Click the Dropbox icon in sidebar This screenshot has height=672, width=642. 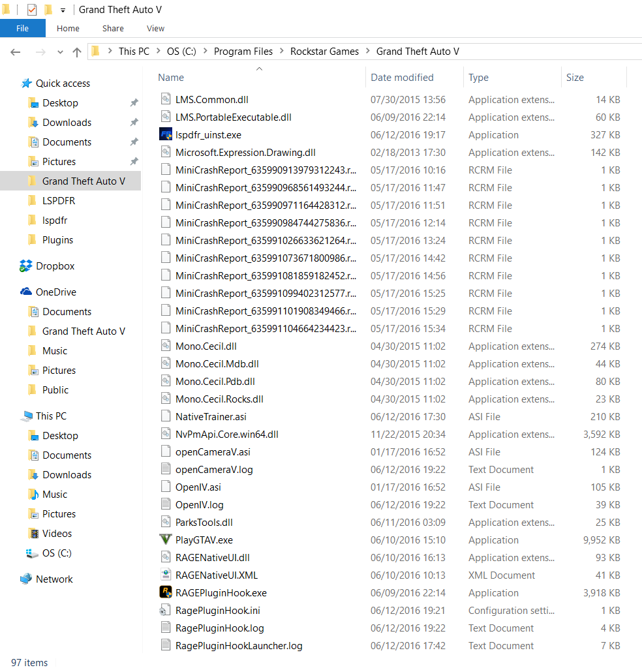click(25, 266)
